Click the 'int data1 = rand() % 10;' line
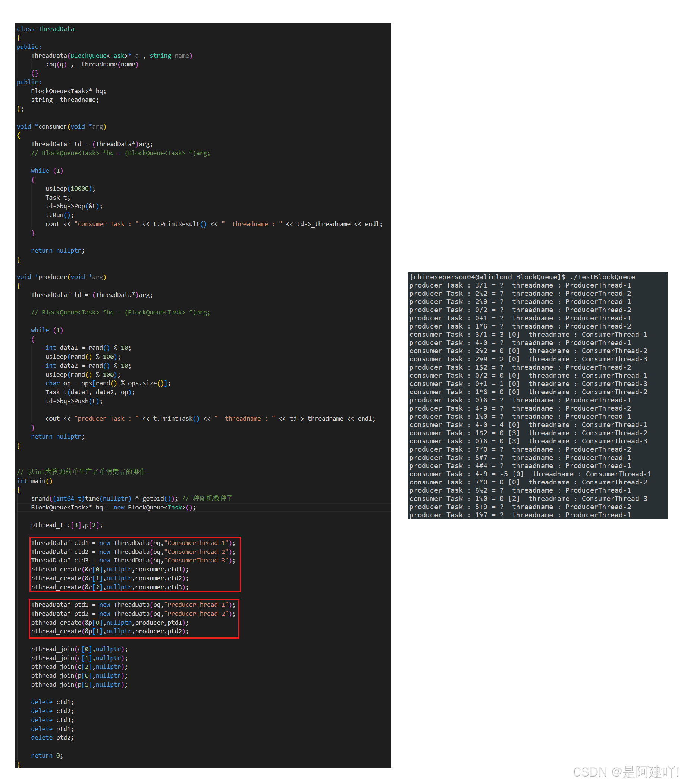The height and width of the screenshot is (784, 681). [x=88, y=348]
